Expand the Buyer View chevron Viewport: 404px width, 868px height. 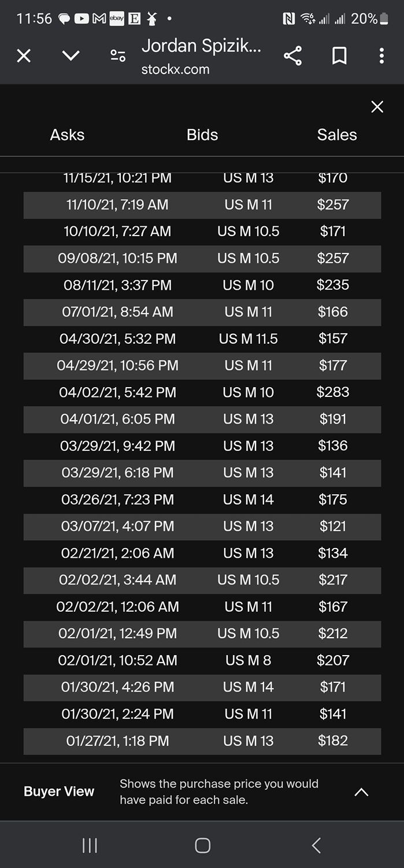[361, 792]
